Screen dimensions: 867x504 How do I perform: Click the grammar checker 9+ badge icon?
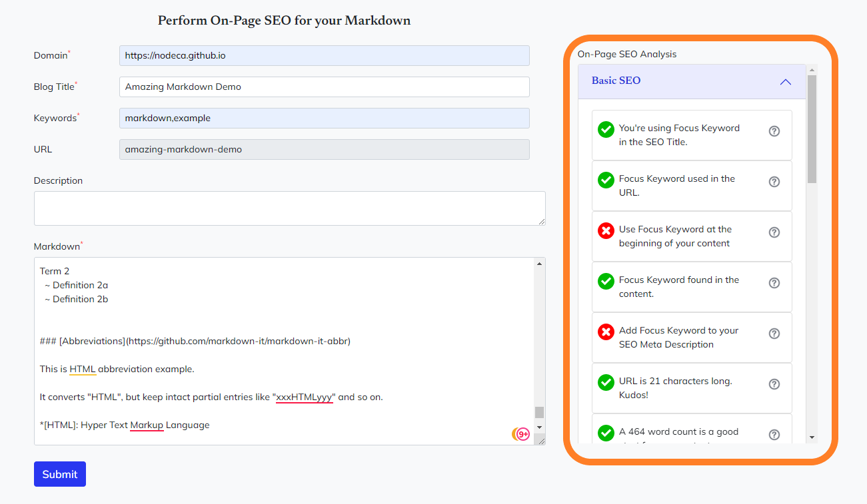tap(522, 434)
